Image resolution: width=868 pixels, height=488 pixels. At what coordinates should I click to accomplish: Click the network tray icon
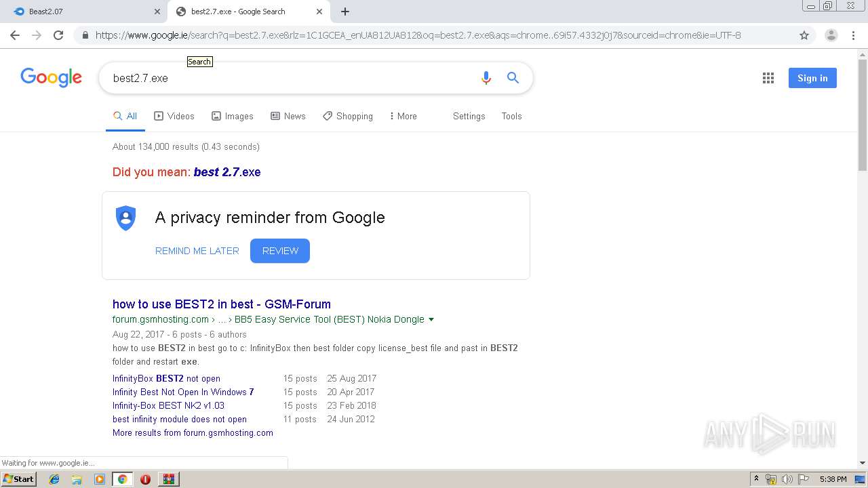tap(771, 479)
